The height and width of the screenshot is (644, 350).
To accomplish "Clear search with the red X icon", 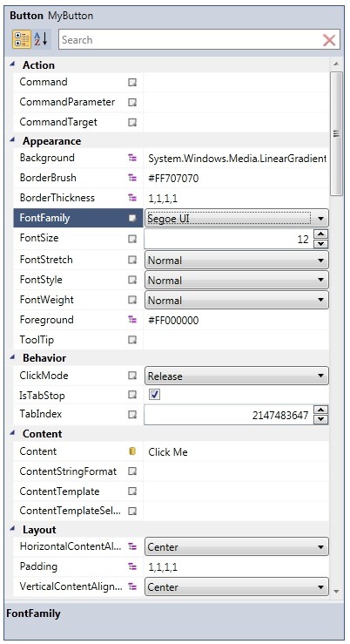I will pyautogui.click(x=329, y=40).
